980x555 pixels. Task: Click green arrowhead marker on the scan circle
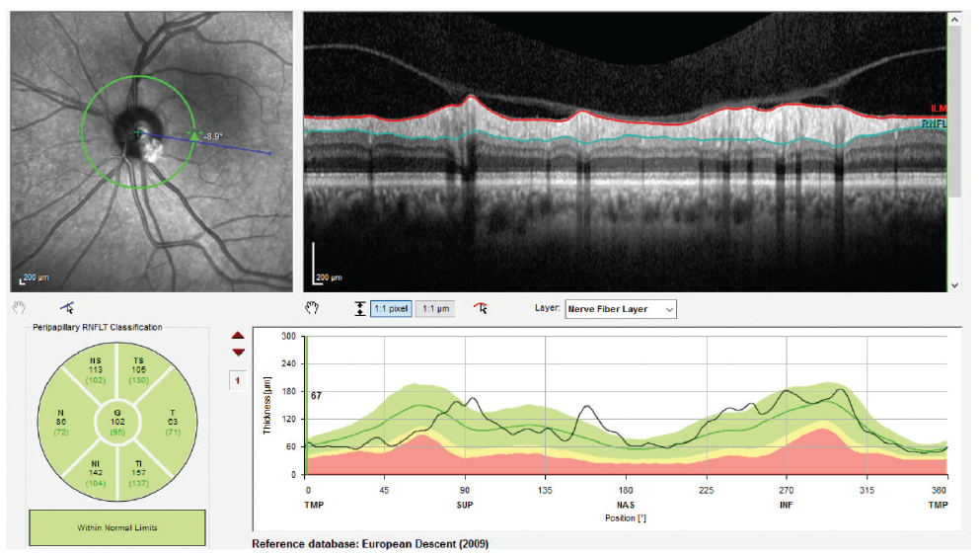pyautogui.click(x=195, y=135)
